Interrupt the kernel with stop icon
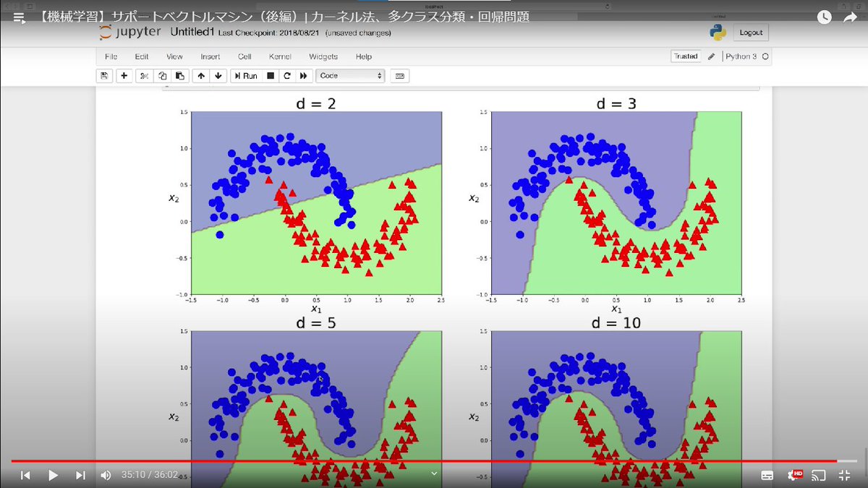 (271, 75)
